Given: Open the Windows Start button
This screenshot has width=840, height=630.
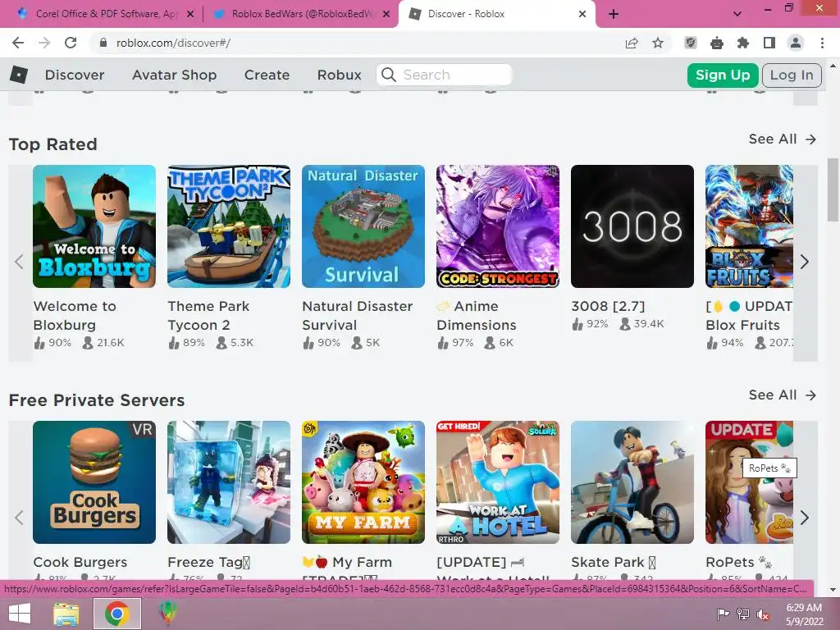Looking at the screenshot, I should 20,614.
